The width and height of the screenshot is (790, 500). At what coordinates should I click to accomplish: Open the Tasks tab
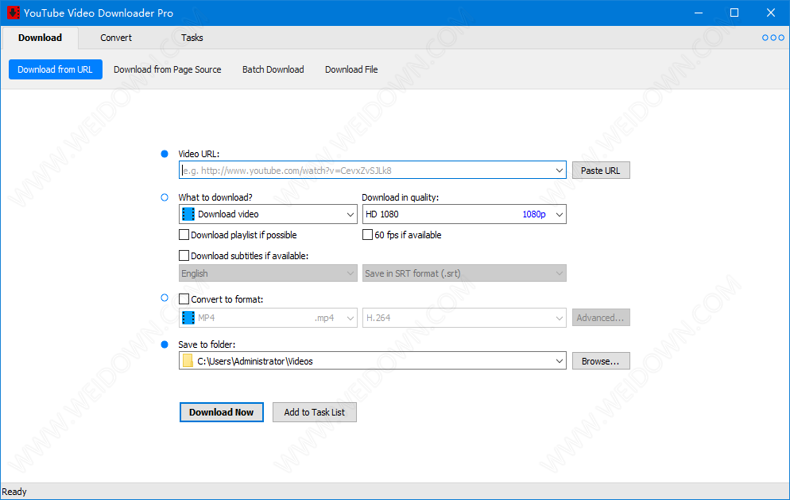192,38
